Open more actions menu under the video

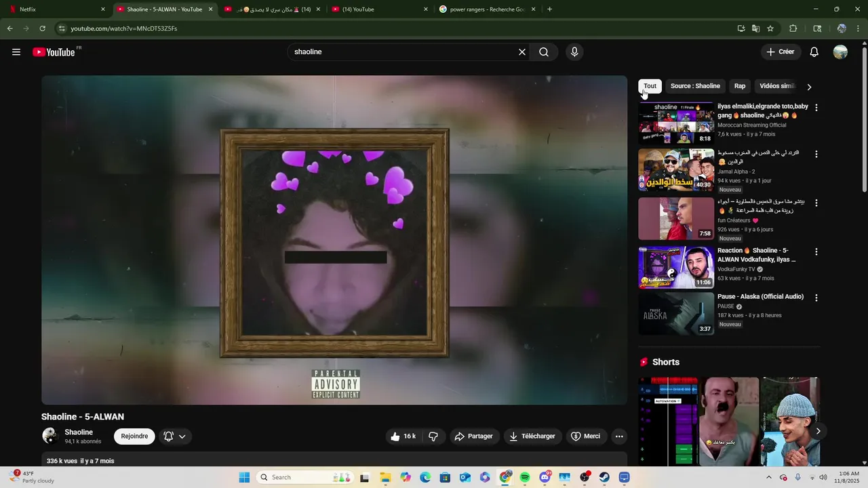coord(619,436)
